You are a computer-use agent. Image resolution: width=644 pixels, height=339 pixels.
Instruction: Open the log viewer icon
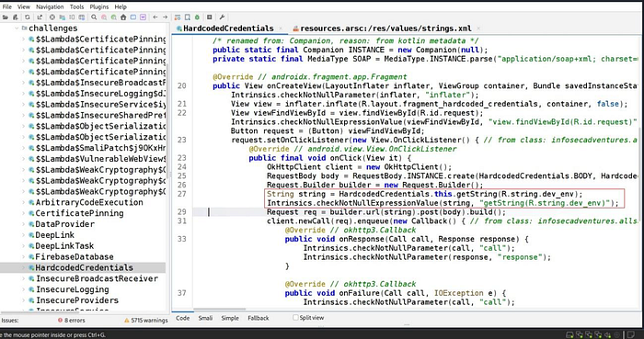pyautogui.click(x=210, y=17)
